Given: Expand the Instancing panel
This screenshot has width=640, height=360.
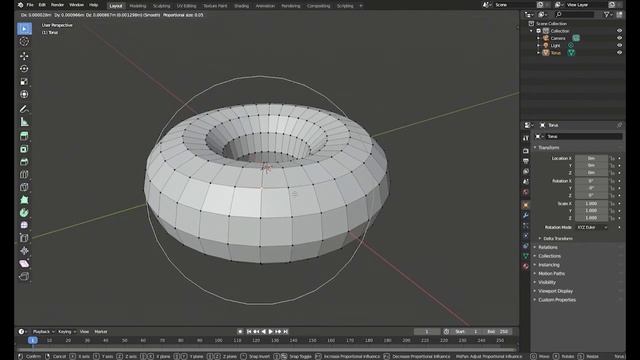Looking at the screenshot, I should tap(549, 265).
